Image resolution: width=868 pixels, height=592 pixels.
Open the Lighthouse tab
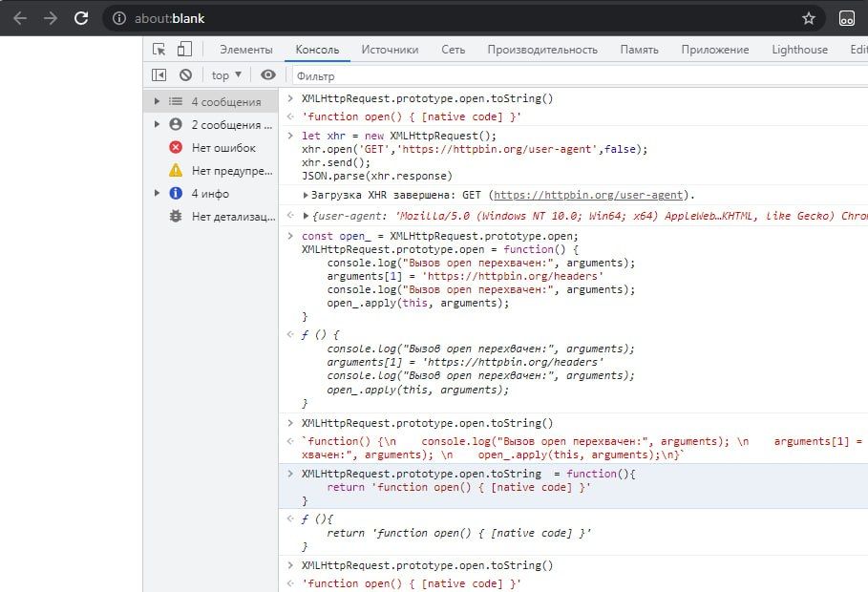point(799,50)
